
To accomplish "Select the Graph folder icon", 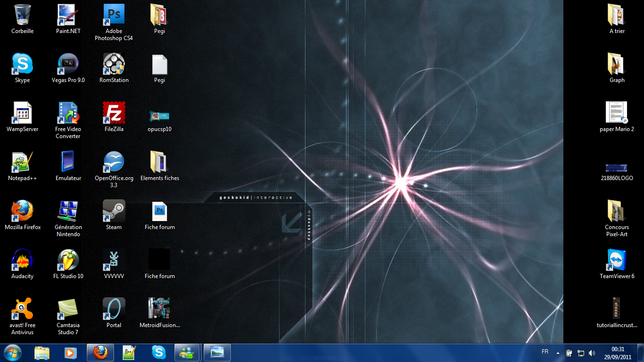I will click(x=617, y=64).
